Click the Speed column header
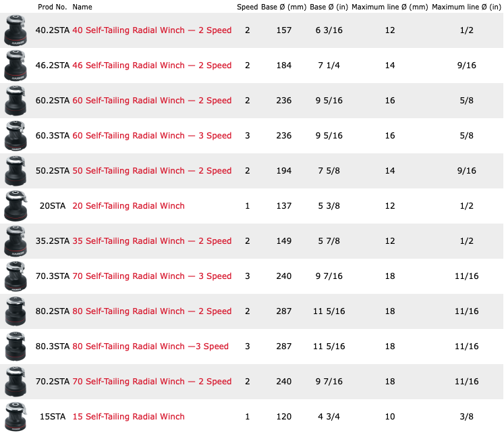This screenshot has width=504, height=435. pos(247,7)
